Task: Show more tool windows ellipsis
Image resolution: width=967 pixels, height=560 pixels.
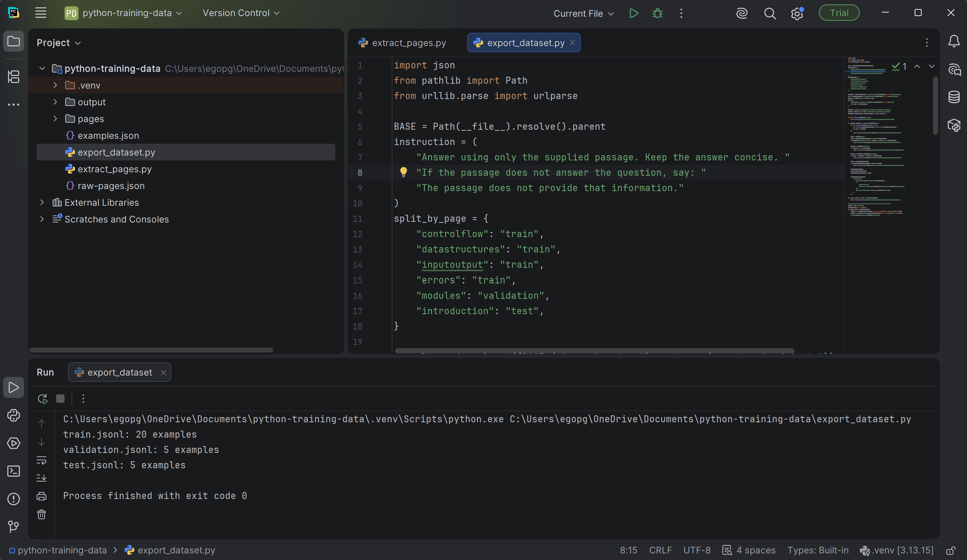Action: (13, 104)
